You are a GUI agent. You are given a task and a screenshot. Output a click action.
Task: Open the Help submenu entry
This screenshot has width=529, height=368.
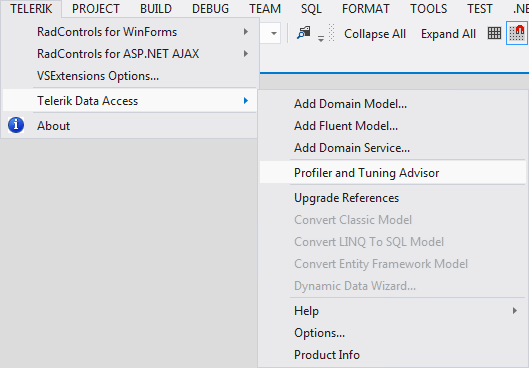click(393, 311)
